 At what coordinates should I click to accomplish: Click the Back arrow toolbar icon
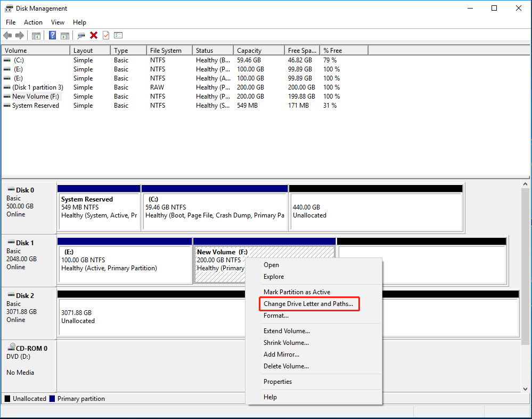[7, 35]
